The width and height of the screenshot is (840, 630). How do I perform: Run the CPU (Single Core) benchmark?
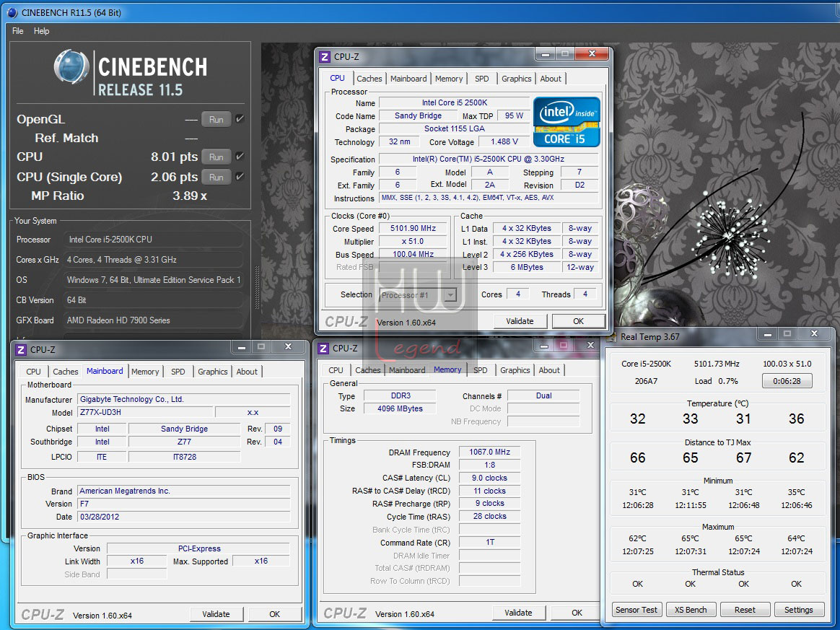pyautogui.click(x=216, y=177)
